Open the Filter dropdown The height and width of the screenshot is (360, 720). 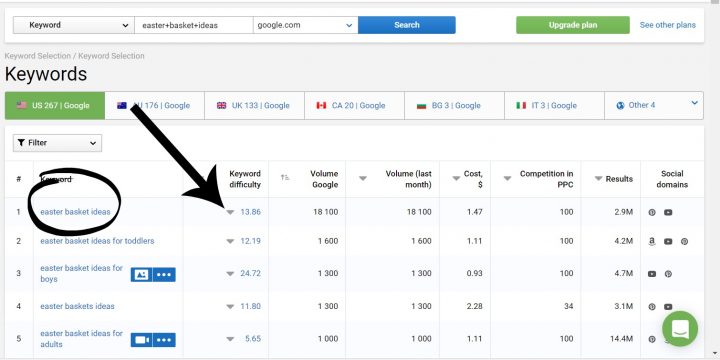(57, 143)
